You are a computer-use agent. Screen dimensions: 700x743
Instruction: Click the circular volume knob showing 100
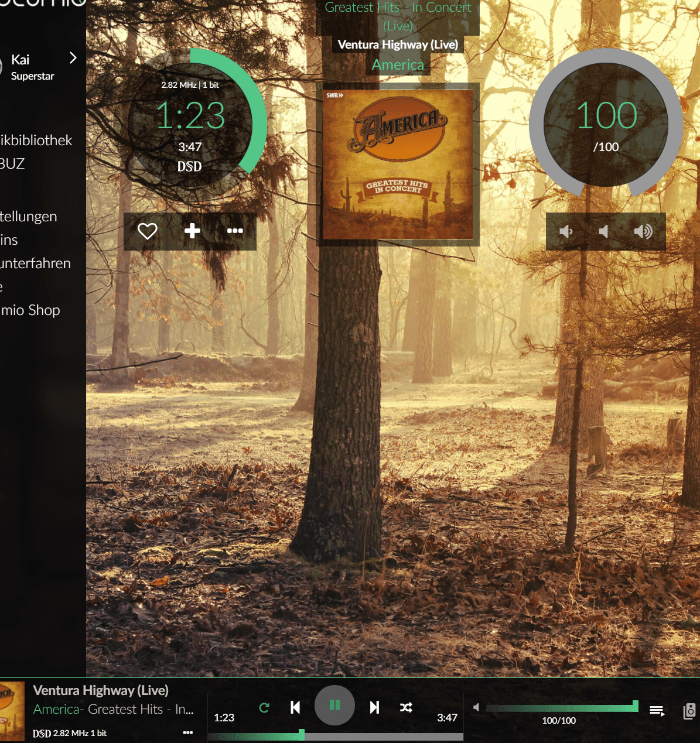tap(606, 125)
